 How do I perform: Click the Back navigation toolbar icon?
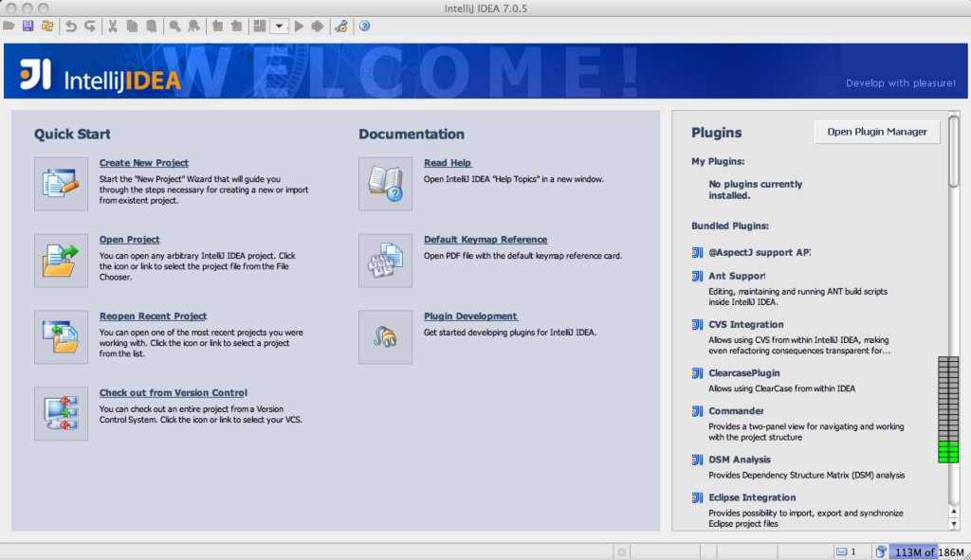[x=217, y=26]
